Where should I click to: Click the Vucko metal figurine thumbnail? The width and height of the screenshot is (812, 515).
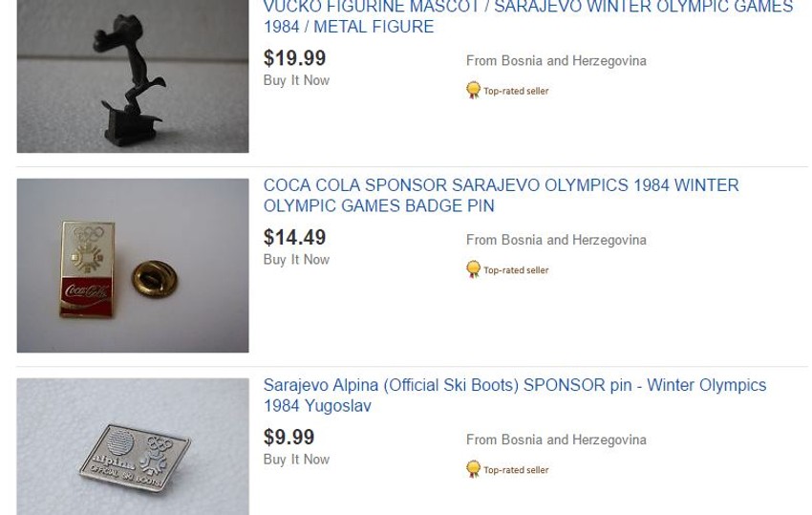coord(132,76)
